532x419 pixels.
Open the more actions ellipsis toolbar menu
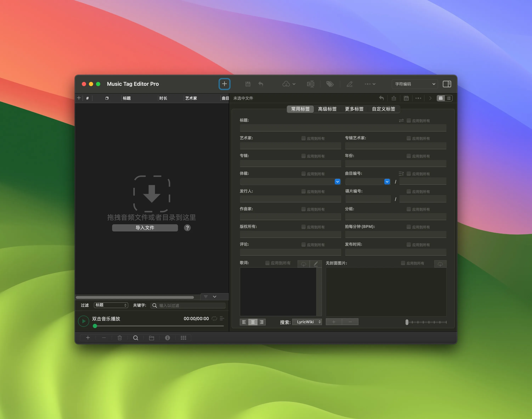point(370,84)
